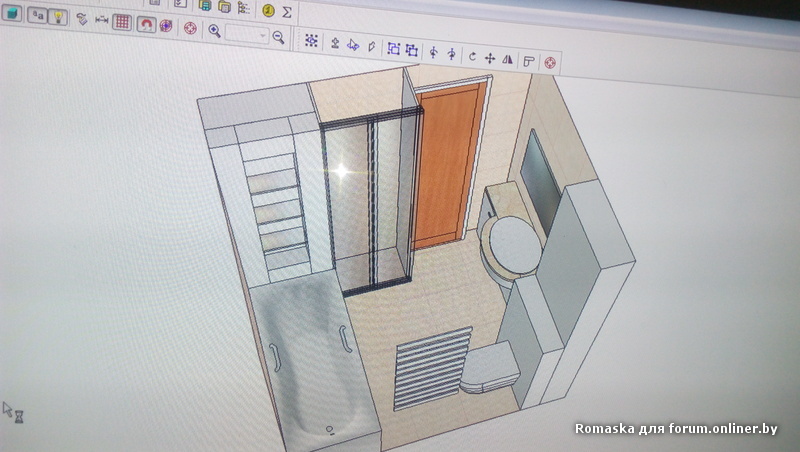Toggle the magnet snapping button
The width and height of the screenshot is (800, 452).
146,24
